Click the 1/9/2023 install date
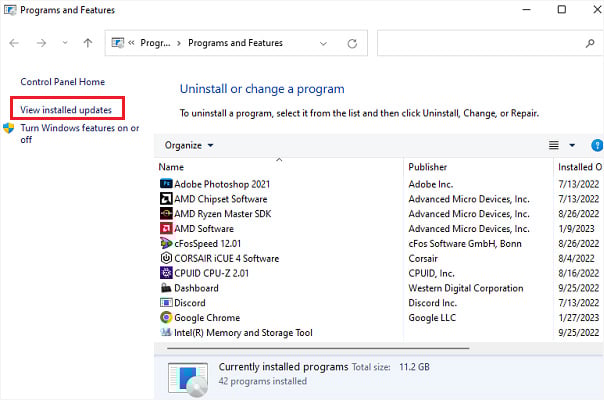The height and width of the screenshot is (400, 604). (x=576, y=229)
